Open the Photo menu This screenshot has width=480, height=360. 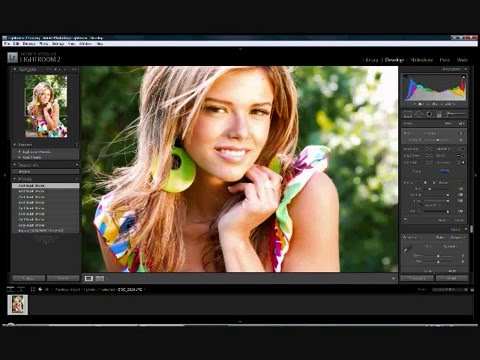click(44, 44)
